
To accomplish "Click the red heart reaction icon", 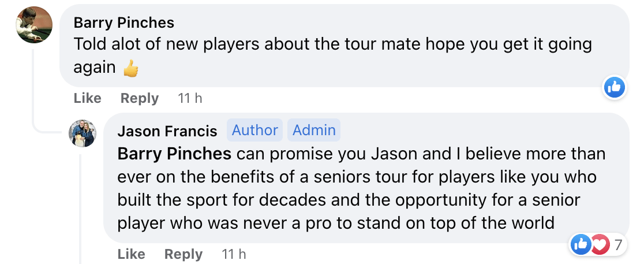I will tap(600, 245).
